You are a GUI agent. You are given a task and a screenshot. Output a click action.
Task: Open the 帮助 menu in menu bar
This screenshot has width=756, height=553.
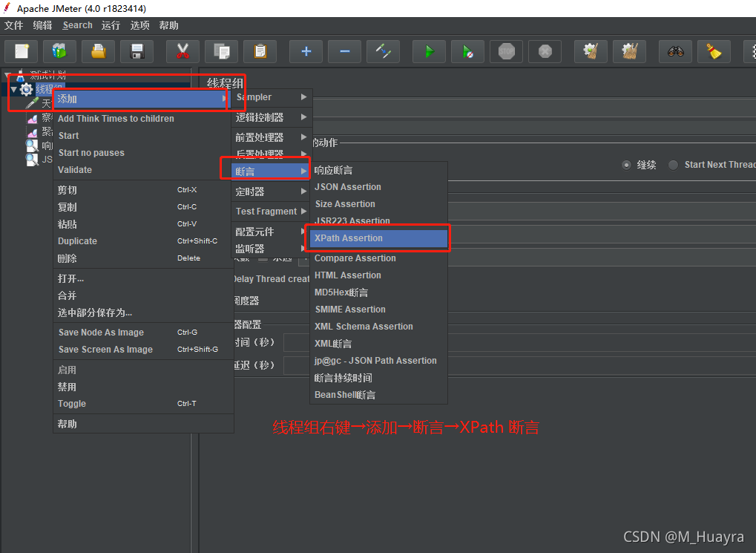click(168, 25)
